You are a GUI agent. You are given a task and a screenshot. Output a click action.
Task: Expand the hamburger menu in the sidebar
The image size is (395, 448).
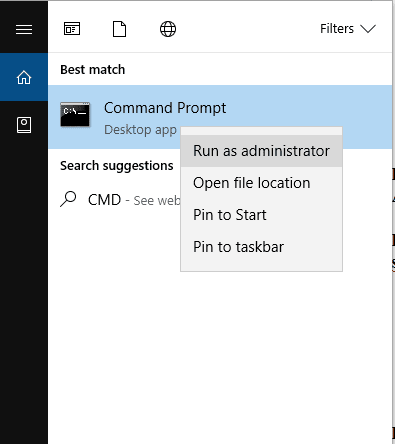click(24, 29)
